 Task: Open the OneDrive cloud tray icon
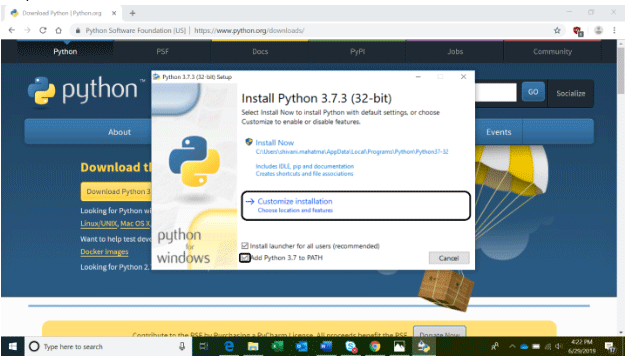[524, 346]
